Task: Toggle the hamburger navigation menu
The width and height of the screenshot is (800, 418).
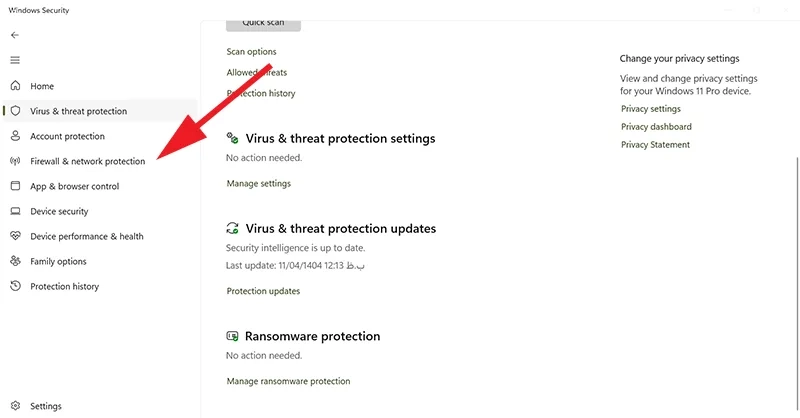Action: point(15,60)
